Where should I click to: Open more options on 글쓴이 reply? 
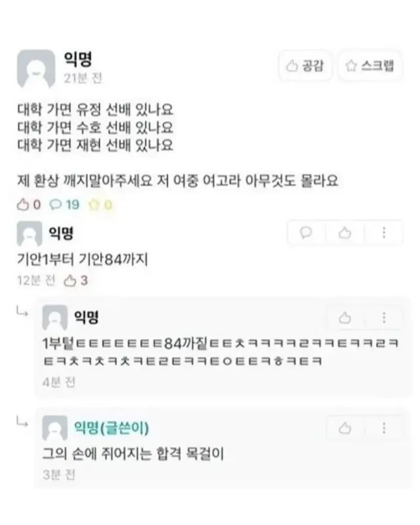(x=384, y=428)
